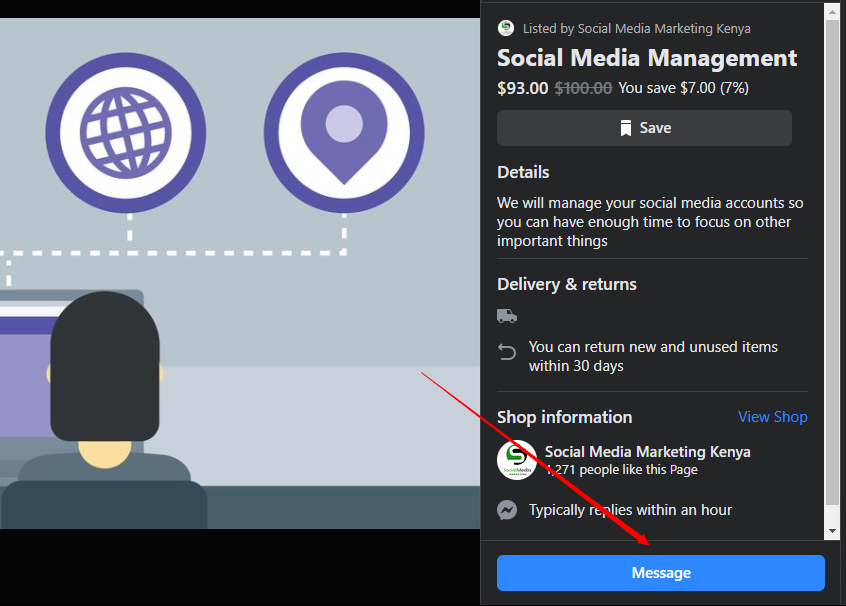Click the Delivery & returns heading

(x=567, y=284)
